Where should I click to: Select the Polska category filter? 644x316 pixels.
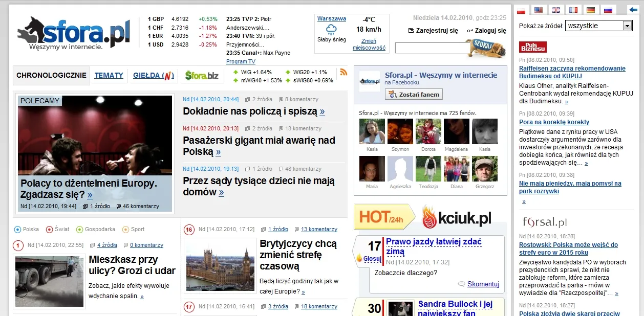pos(27,230)
